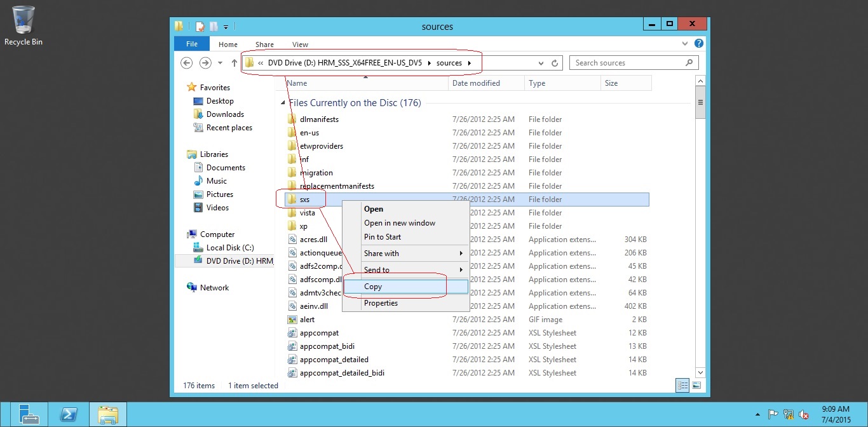Open the notification flag in system tray
This screenshot has width=868, height=427.
click(774, 414)
